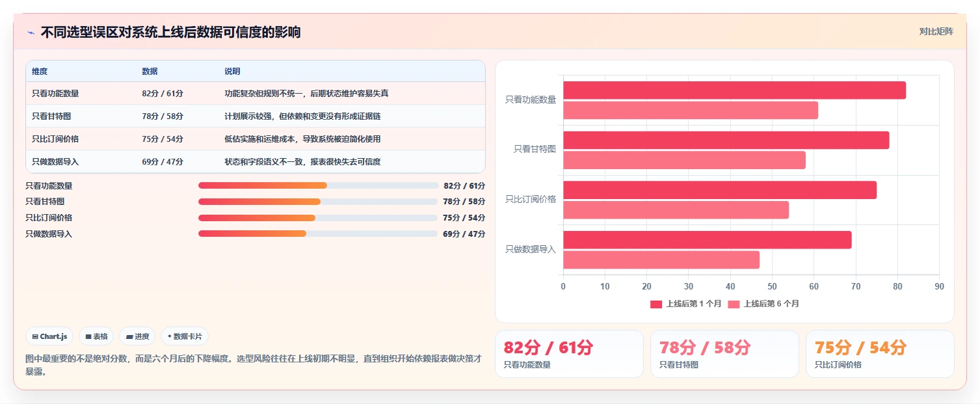Viewport: 980px width, 404px height.
Task: Click the 只做数据导入 chart axis label
Action: coord(531,249)
